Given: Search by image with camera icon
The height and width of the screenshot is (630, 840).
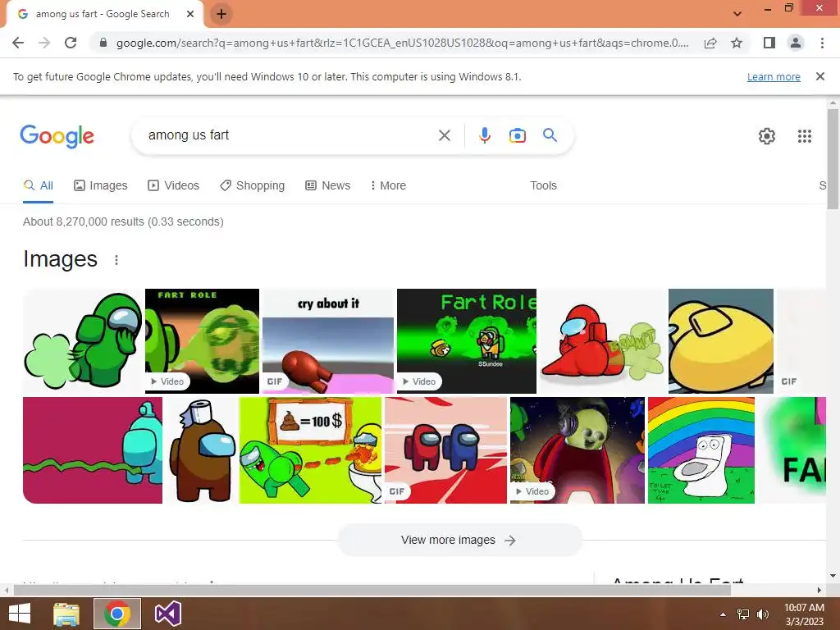Looking at the screenshot, I should point(518,135).
